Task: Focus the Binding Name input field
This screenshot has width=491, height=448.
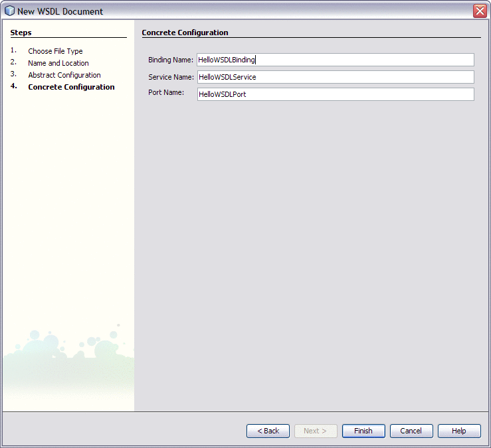Action: (336, 60)
